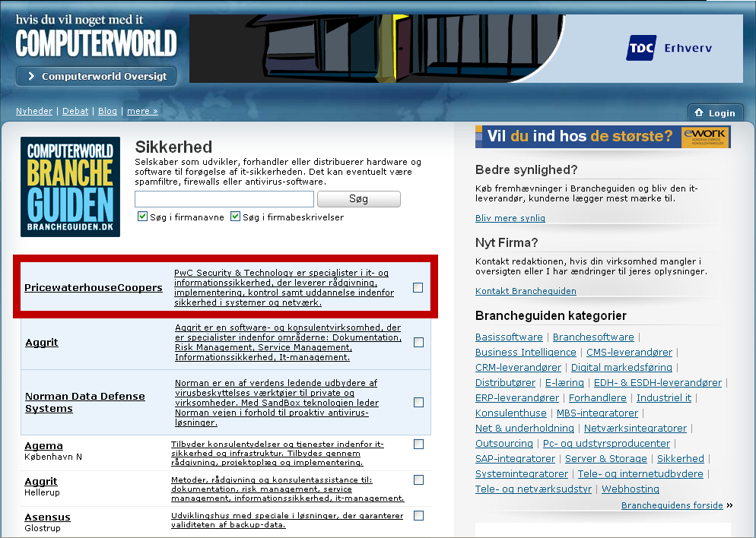The image size is (756, 538).
Task: Open Pc- og udstyrsproducenter category
Action: (x=606, y=444)
